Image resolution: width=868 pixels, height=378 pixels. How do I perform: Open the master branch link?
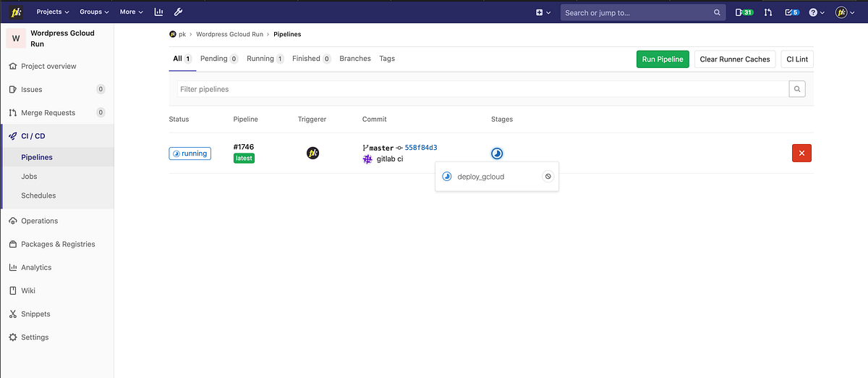tap(381, 148)
